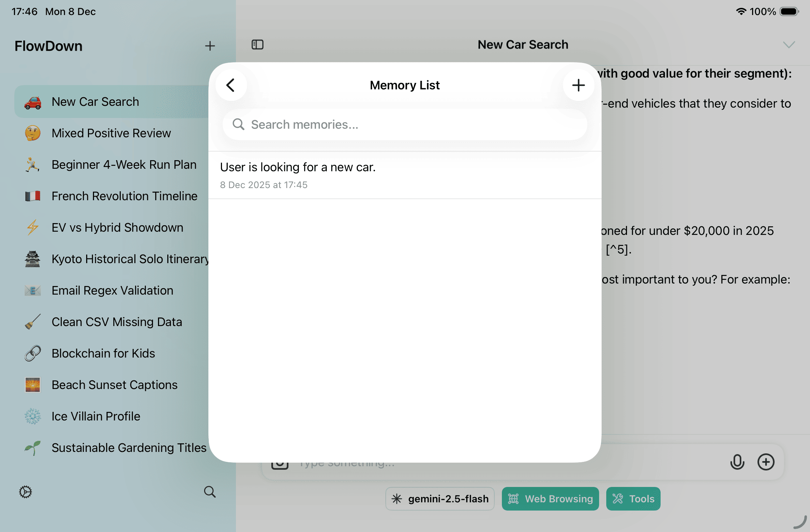Open the gemini-2.5-flash model selector

(440, 499)
